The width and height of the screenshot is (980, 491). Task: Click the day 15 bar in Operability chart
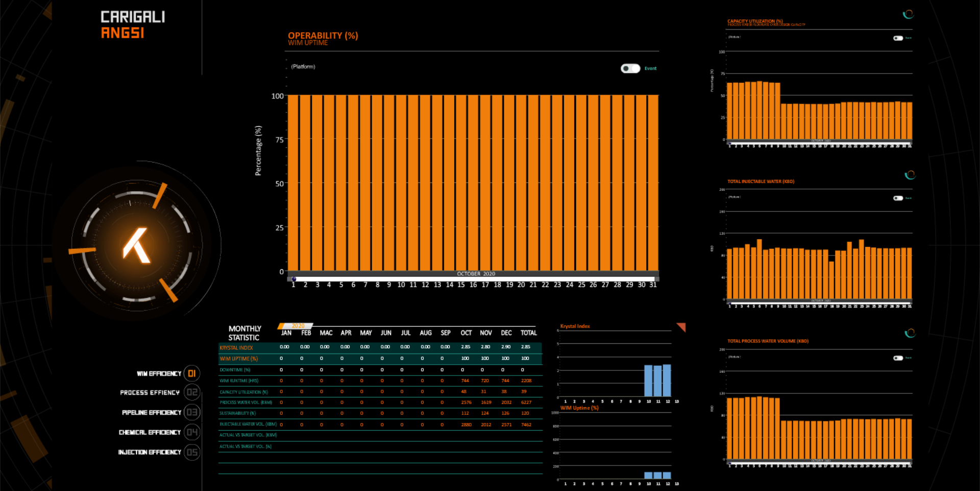point(462,183)
